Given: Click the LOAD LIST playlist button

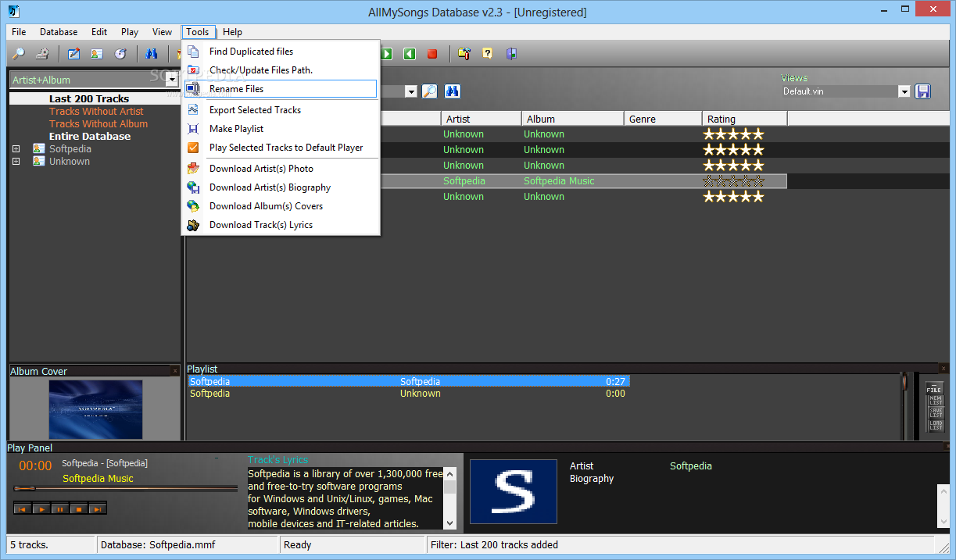Looking at the screenshot, I should click(935, 425).
